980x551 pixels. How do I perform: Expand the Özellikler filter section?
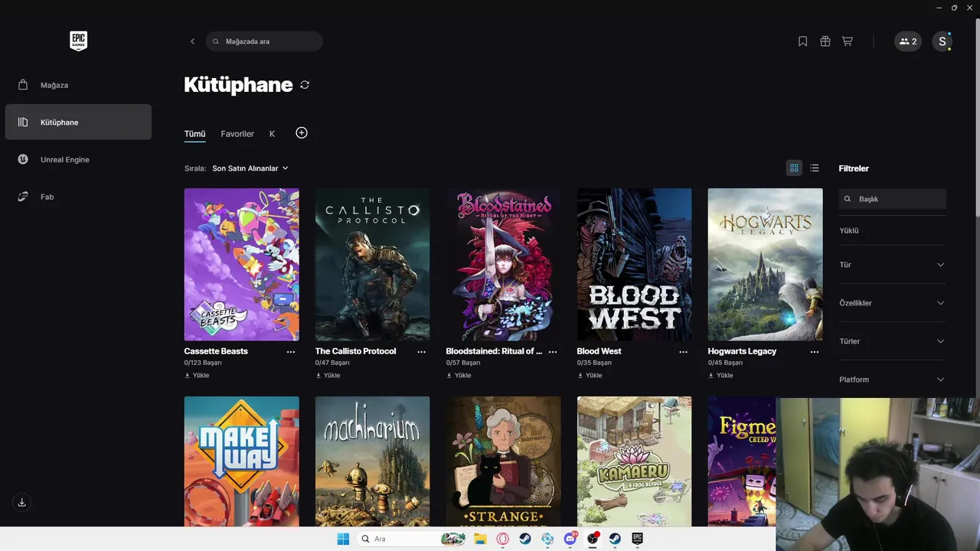(893, 303)
